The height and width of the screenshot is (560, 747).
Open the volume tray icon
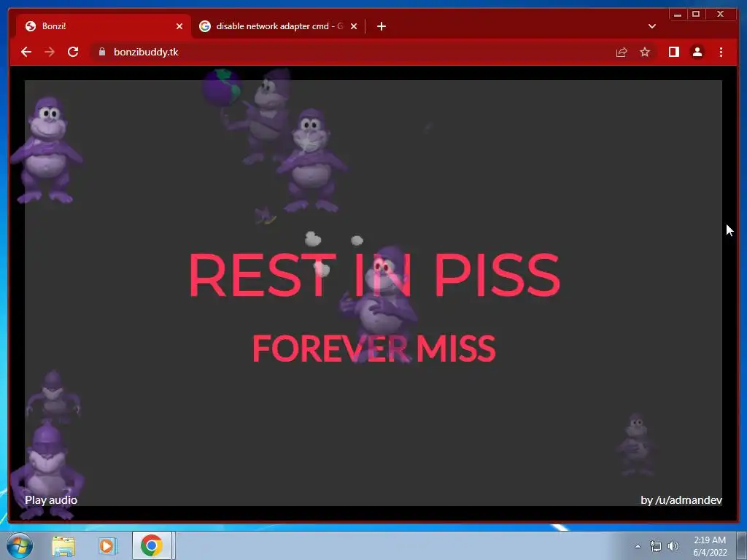[x=673, y=546]
